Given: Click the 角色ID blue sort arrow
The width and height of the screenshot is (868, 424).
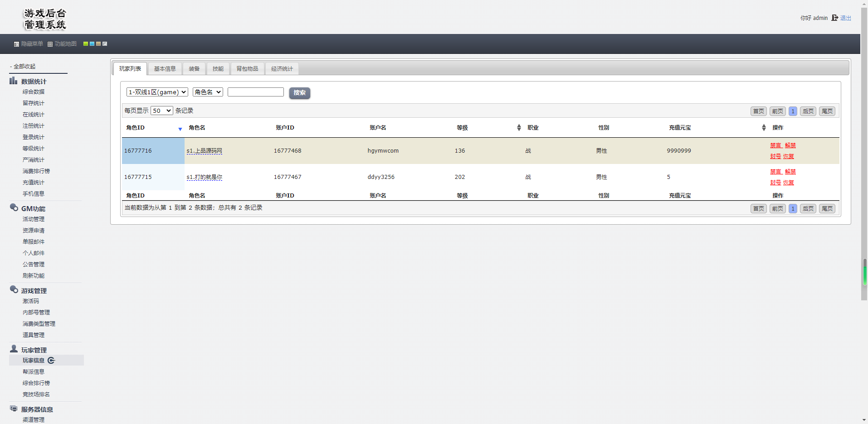Looking at the screenshot, I should click(x=180, y=129).
